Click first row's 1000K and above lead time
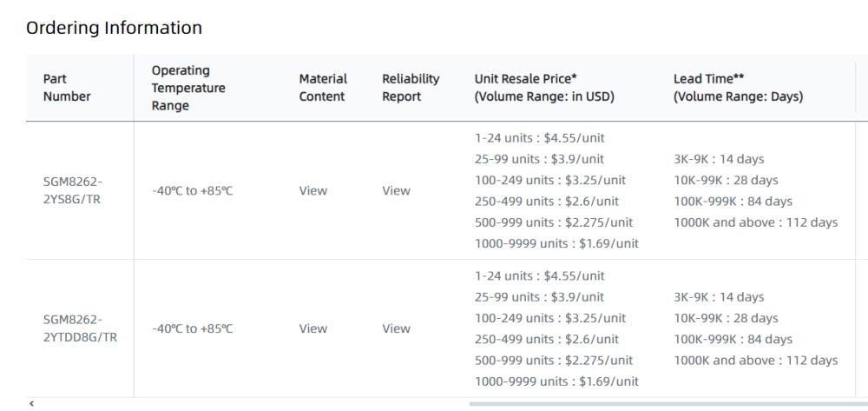The width and height of the screenshot is (868, 411). pos(755,222)
